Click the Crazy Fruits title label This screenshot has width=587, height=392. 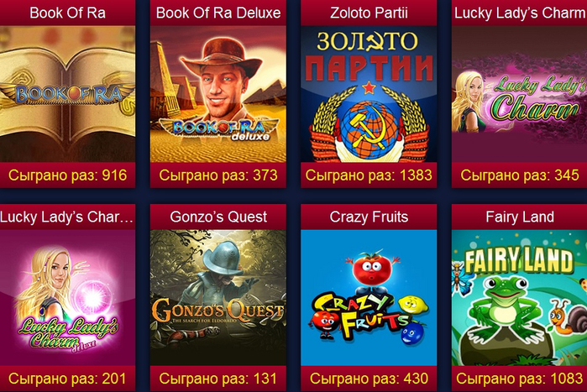pos(369,217)
